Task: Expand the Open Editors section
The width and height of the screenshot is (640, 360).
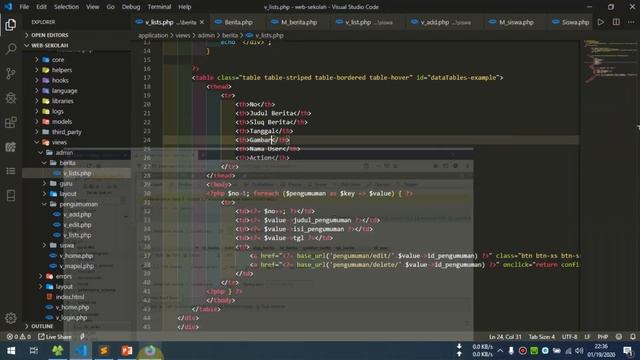Action: tap(49, 35)
